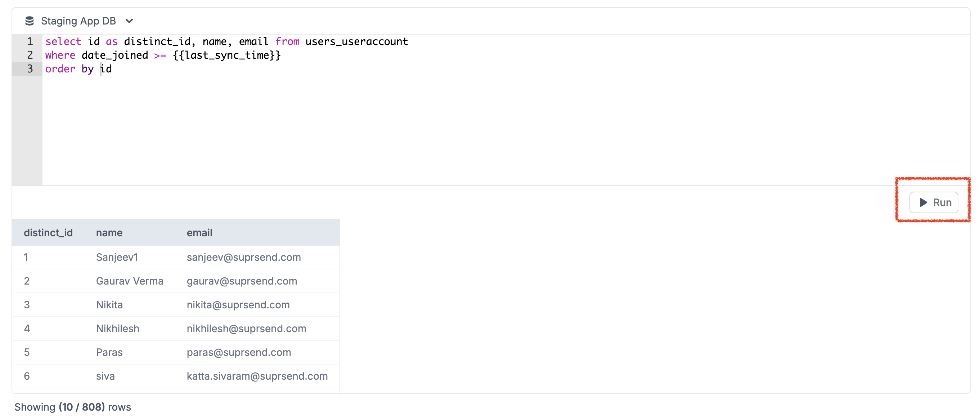Click the 'order by id' line in editor
This screenshot has width=980, height=420.
pos(78,69)
